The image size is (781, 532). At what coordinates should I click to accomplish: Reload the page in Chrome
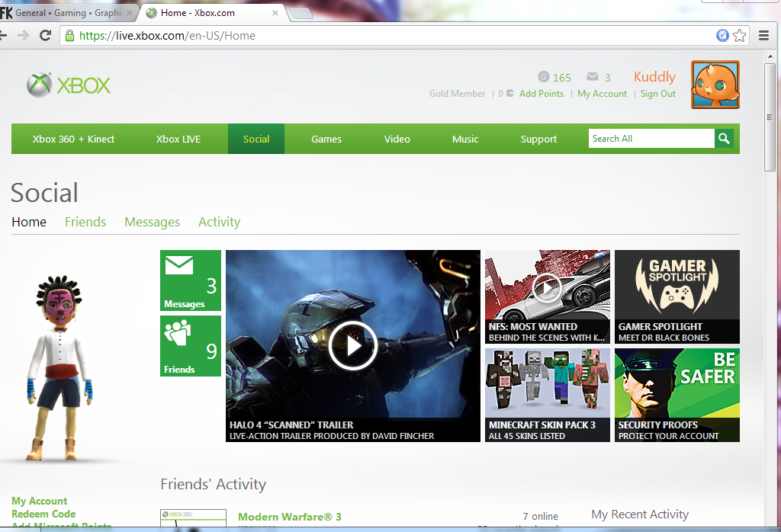click(x=45, y=35)
